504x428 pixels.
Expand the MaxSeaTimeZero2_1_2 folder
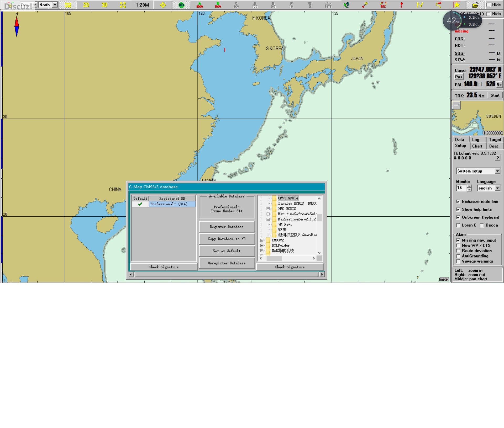(268, 219)
